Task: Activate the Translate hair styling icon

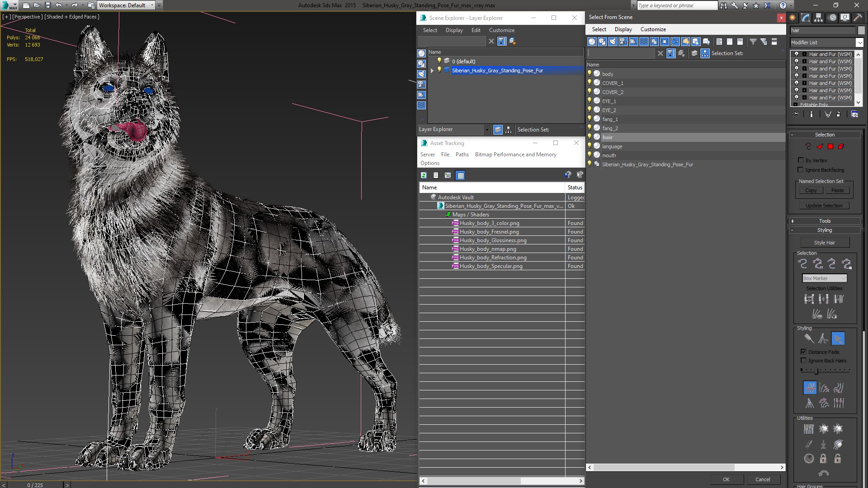Action: (x=810, y=388)
